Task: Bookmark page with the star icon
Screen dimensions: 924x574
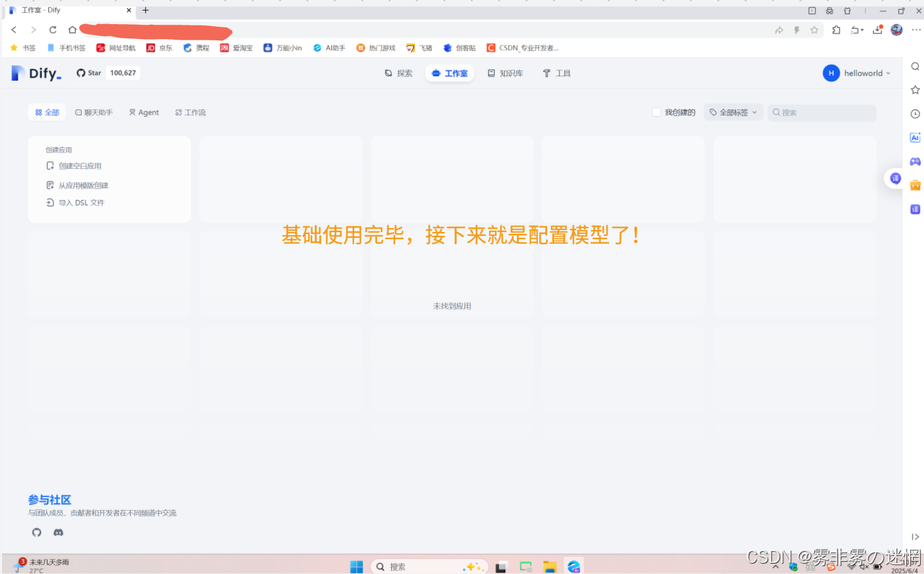Action: [x=814, y=30]
